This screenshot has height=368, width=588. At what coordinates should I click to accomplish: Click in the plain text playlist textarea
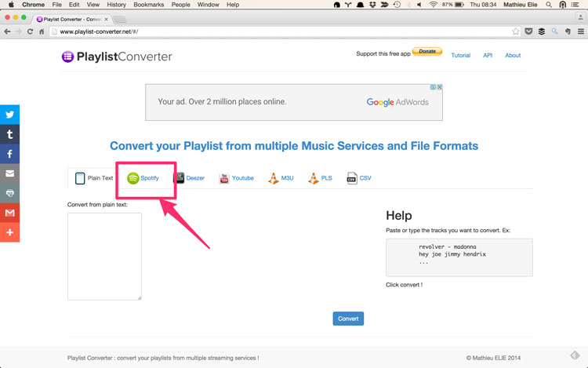(x=104, y=256)
